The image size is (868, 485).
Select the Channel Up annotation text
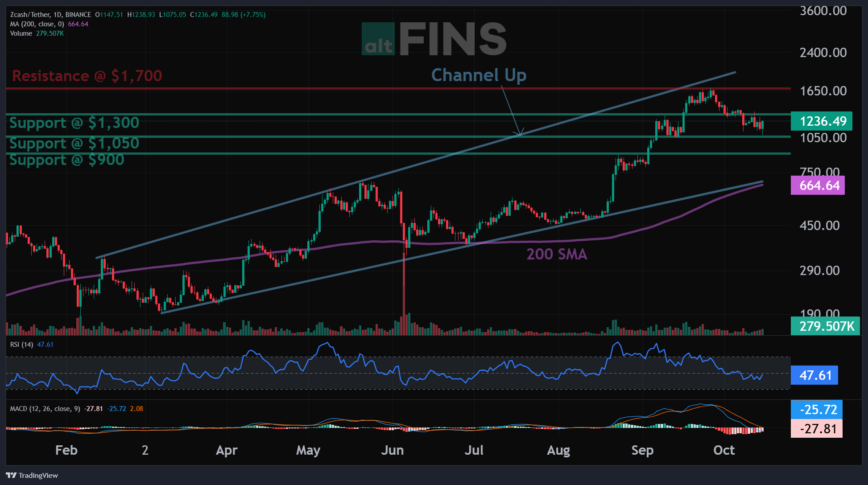(479, 75)
